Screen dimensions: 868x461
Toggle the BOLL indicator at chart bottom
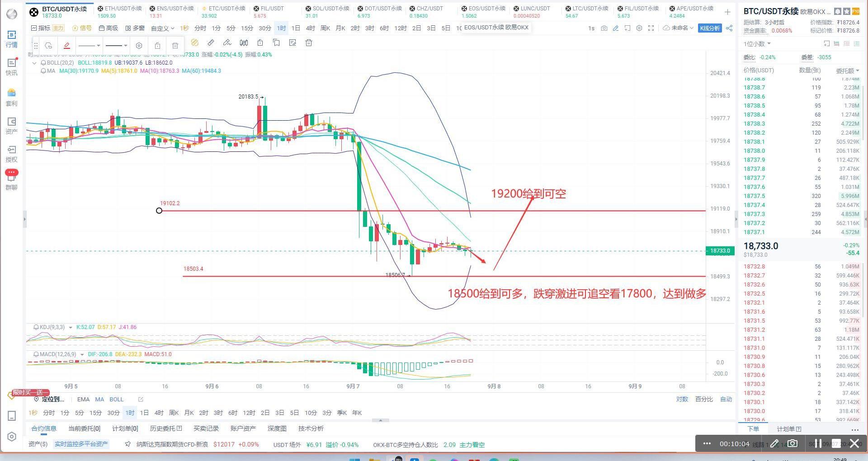coord(116,399)
